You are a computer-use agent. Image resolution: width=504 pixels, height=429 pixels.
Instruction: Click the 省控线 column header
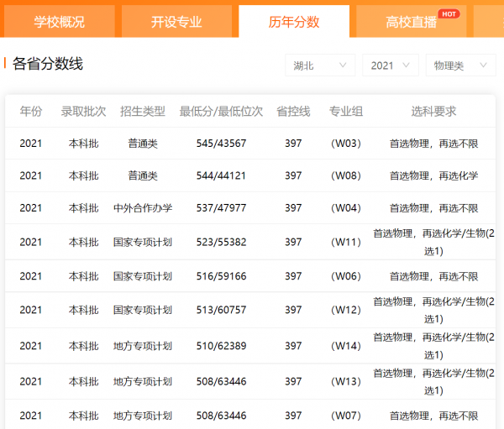293,111
